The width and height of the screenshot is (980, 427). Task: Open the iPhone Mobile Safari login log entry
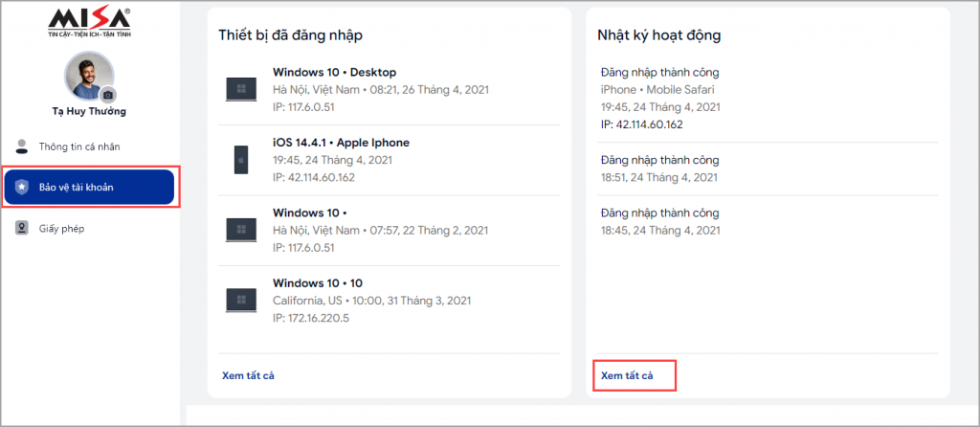point(769,99)
